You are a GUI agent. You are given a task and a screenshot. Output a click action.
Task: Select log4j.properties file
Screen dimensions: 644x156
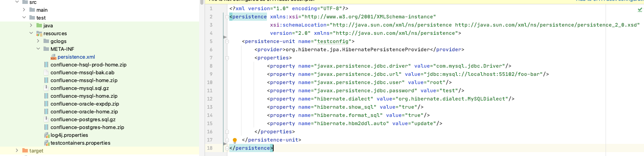69,135
